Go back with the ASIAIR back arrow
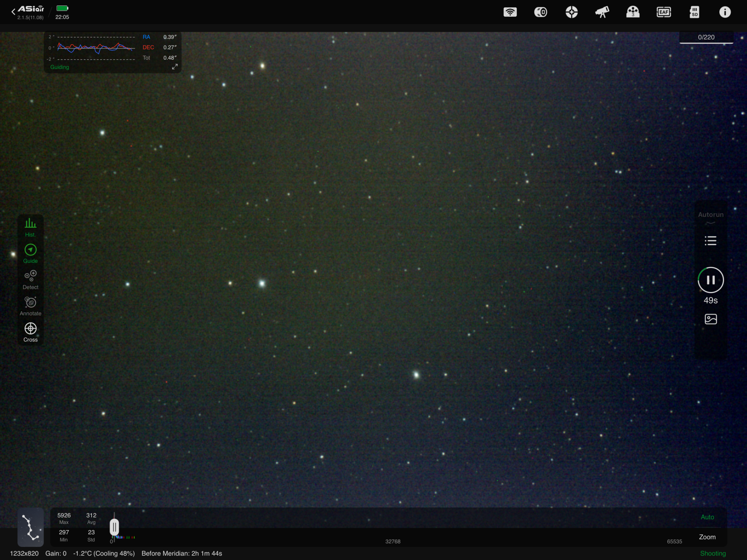The height and width of the screenshot is (560, 747). (14, 12)
